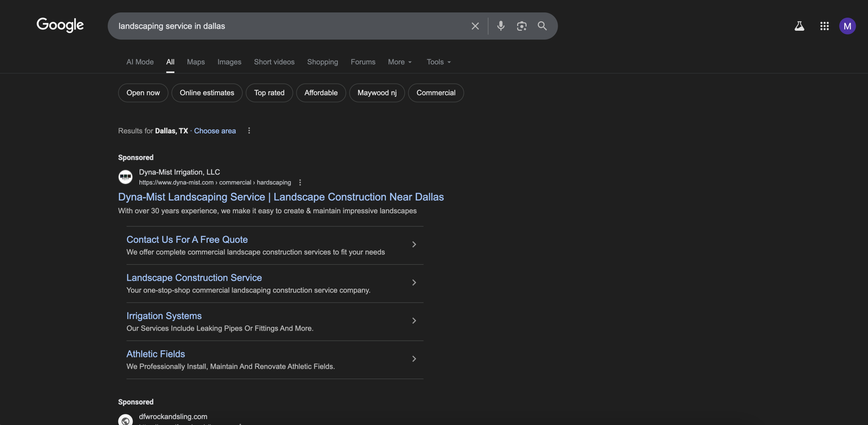Click into the search input field
Image resolution: width=868 pixels, height=425 pixels.
pos(288,26)
